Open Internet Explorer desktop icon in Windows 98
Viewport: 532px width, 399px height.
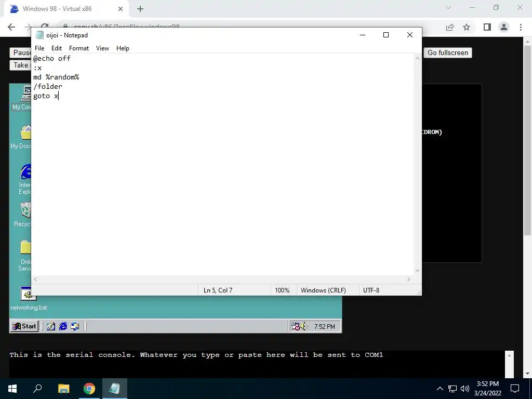click(x=25, y=179)
